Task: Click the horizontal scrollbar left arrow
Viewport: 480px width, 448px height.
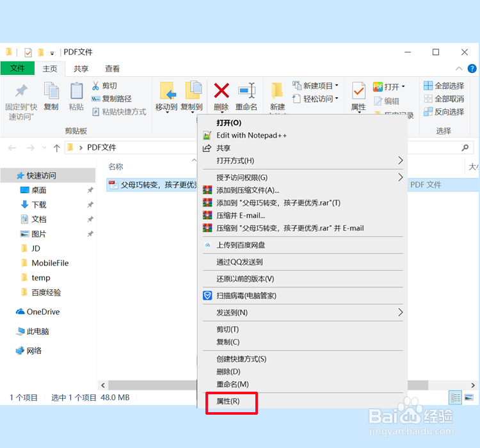Action: coord(103,385)
